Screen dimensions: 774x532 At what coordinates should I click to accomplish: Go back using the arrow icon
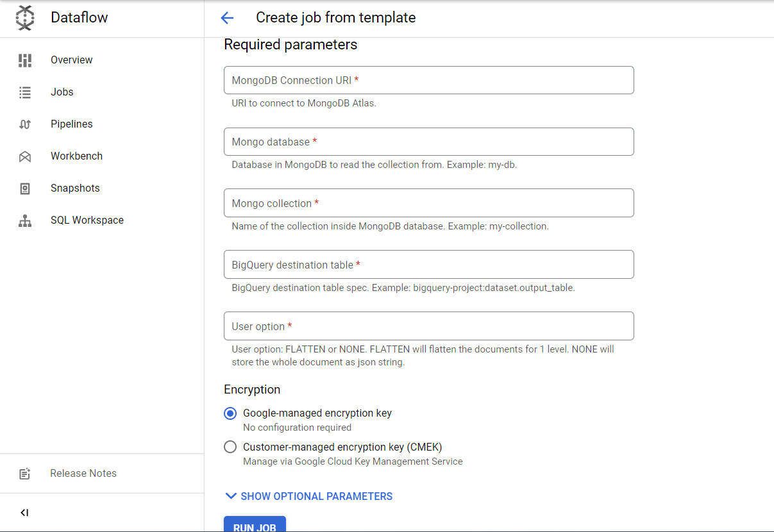tap(227, 18)
